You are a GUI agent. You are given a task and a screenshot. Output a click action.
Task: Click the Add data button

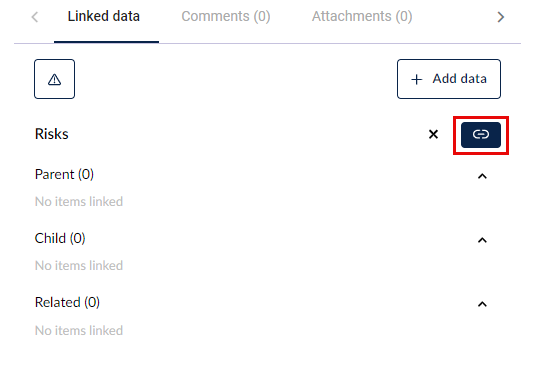[449, 79]
